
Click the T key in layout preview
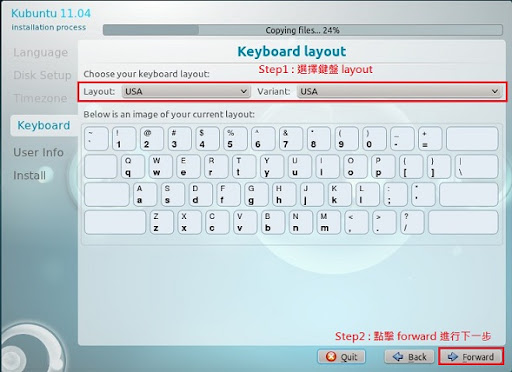coord(244,166)
